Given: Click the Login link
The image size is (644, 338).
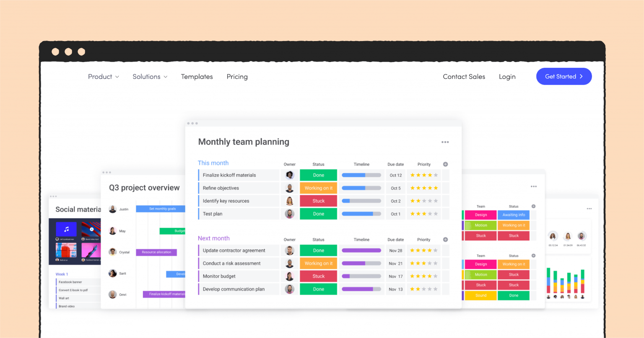Looking at the screenshot, I should 507,77.
